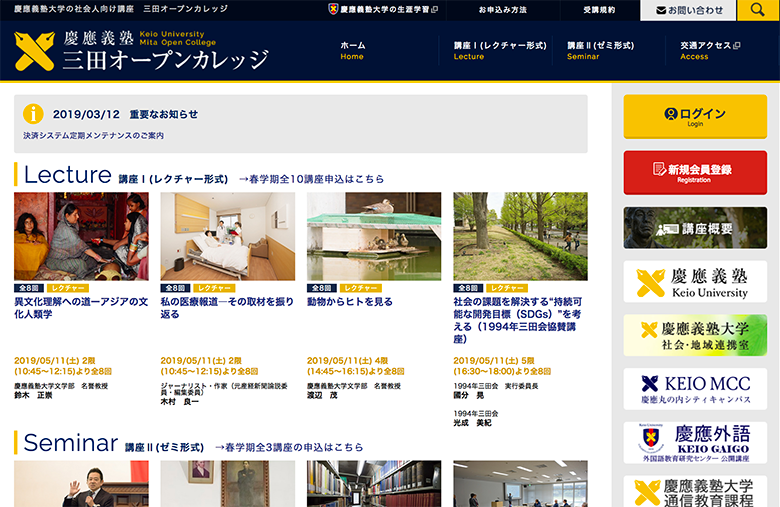The width and height of the screenshot is (780, 507).
Task: Open 講座I (レクチャー形式) Lecture menu
Action: (x=499, y=51)
